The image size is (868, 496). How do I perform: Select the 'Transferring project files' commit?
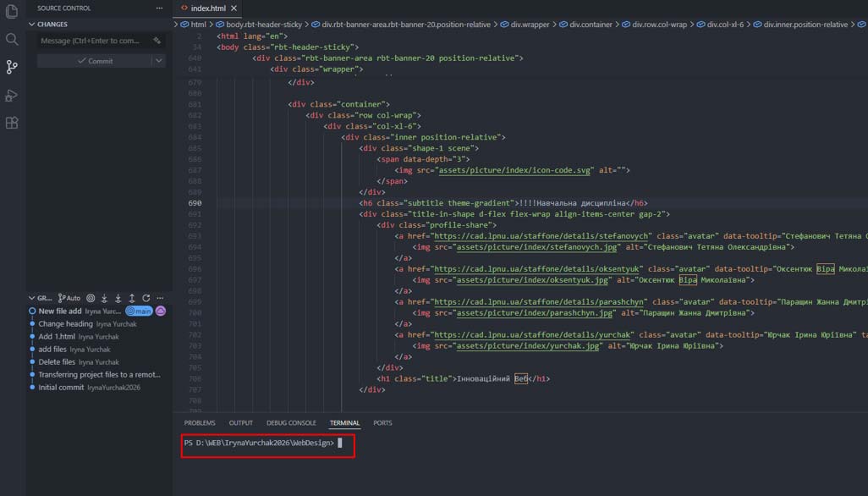tap(100, 375)
